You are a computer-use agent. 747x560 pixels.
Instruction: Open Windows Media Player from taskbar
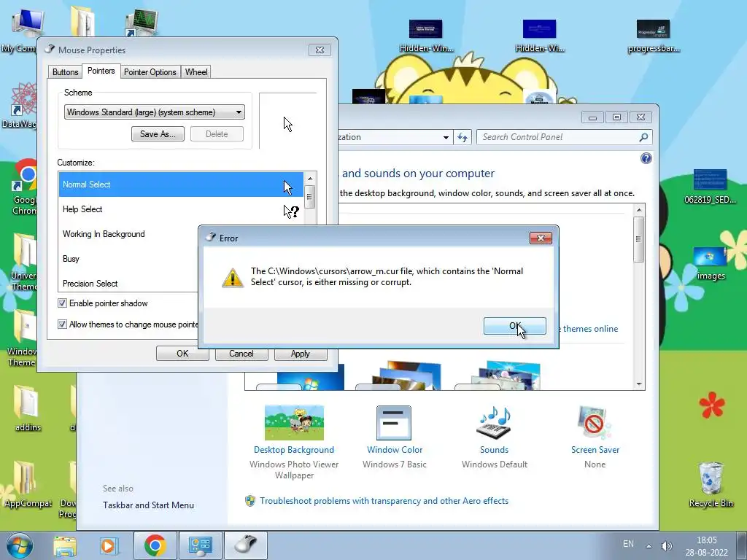tap(108, 545)
